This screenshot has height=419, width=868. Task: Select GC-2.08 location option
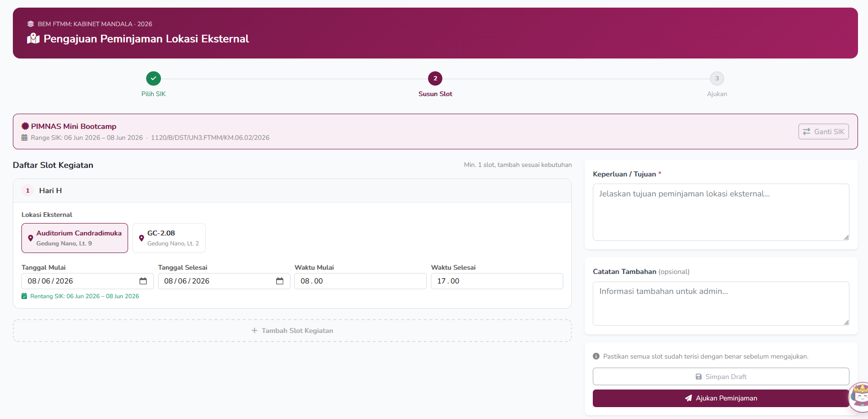coord(169,238)
